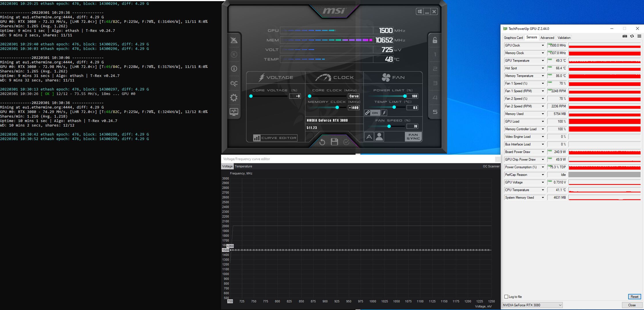Click the Reset button in GPU-Z
644x310 pixels.
(634, 297)
